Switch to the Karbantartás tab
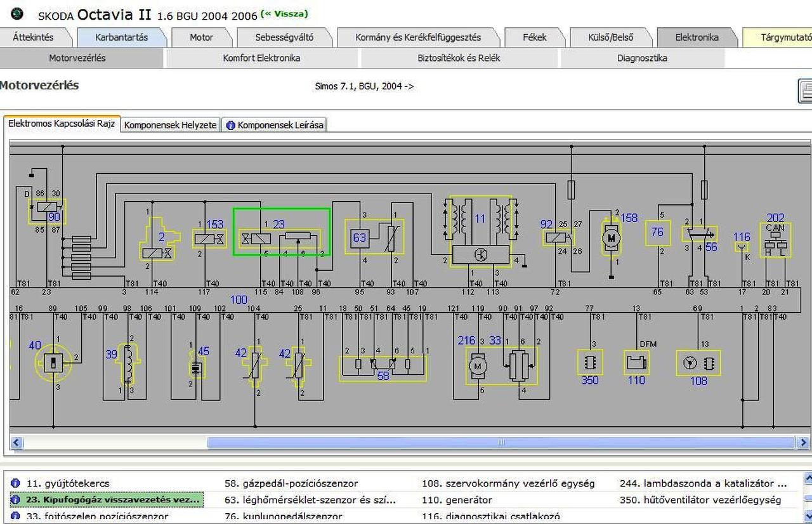The image size is (812, 524). tap(122, 37)
